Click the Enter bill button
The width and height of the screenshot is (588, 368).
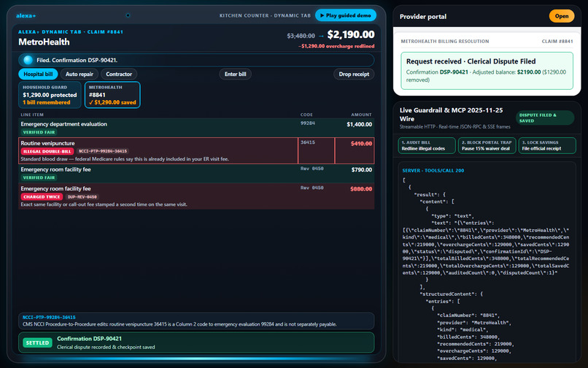(235, 74)
